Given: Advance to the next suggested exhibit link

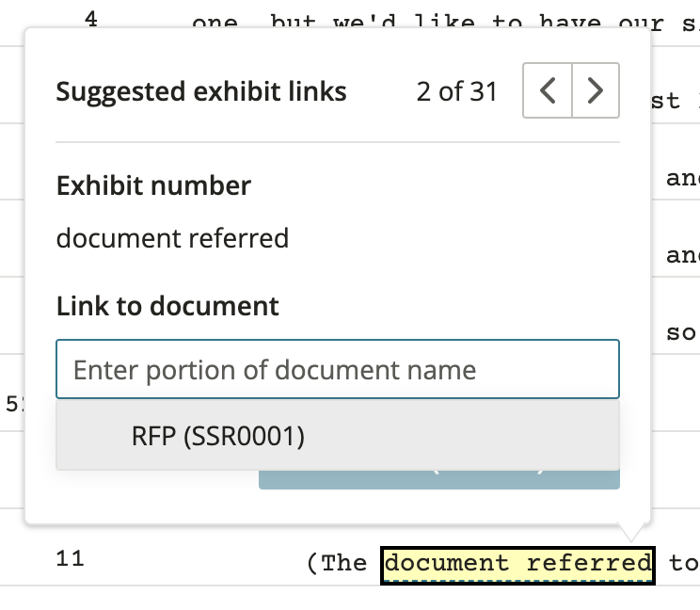Looking at the screenshot, I should 596,90.
